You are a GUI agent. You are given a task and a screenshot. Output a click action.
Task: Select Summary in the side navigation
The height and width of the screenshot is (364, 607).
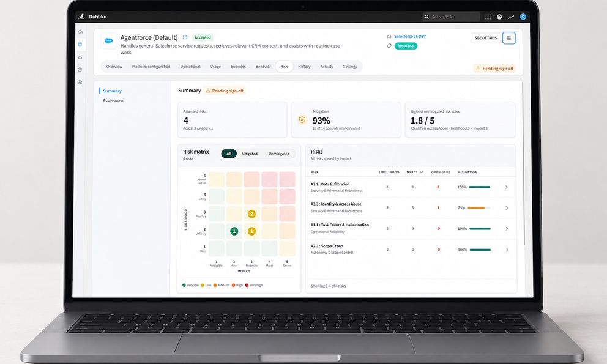112,91
